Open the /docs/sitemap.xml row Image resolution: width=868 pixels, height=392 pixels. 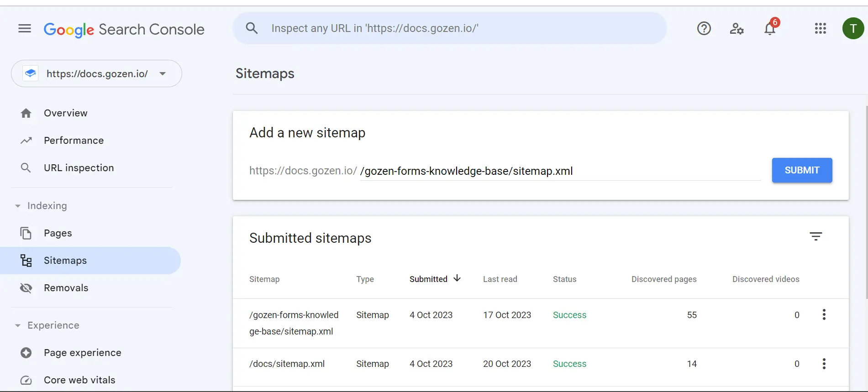coord(541,367)
